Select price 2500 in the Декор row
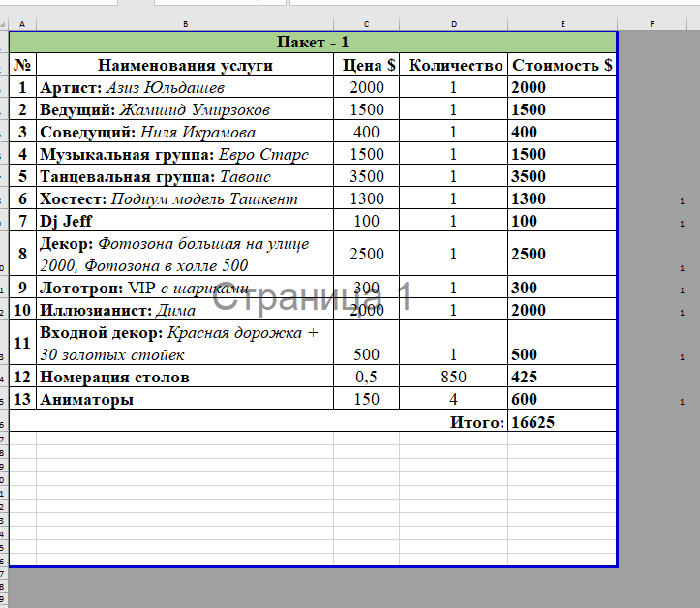This screenshot has height=608, width=700. 367,254
